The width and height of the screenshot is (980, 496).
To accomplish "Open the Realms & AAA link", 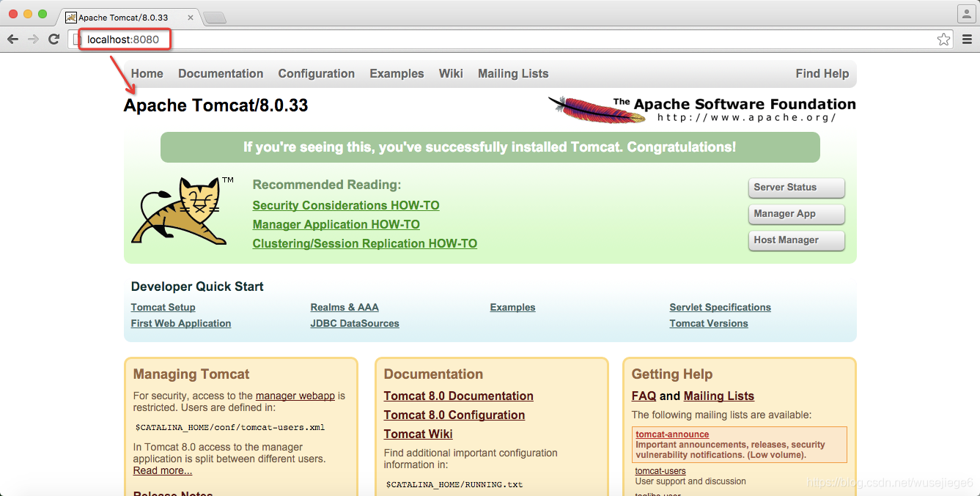I will coord(345,308).
